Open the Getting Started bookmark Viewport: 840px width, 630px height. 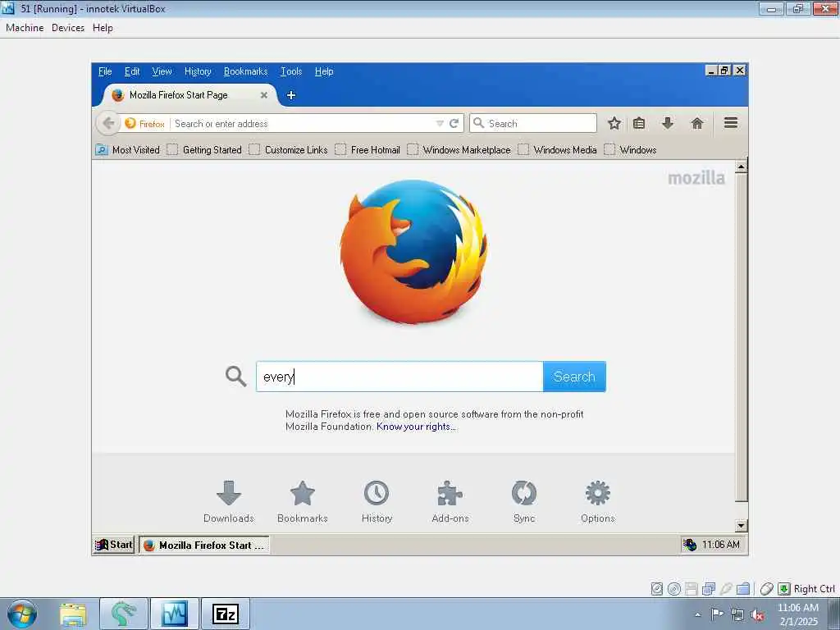(204, 150)
